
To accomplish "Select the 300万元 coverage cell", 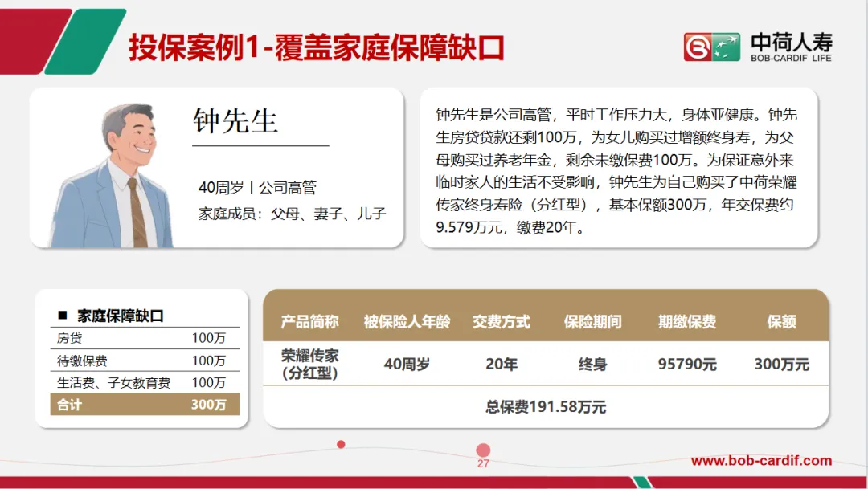I will (782, 364).
